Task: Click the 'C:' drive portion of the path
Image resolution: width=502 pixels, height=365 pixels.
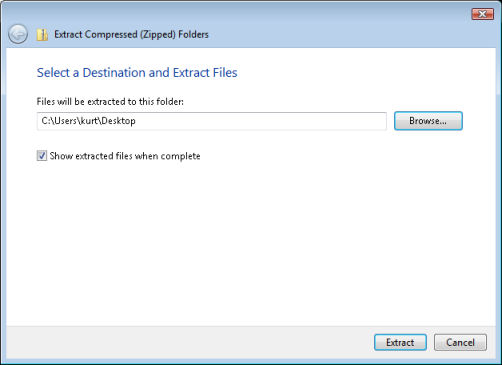Action: 46,121
